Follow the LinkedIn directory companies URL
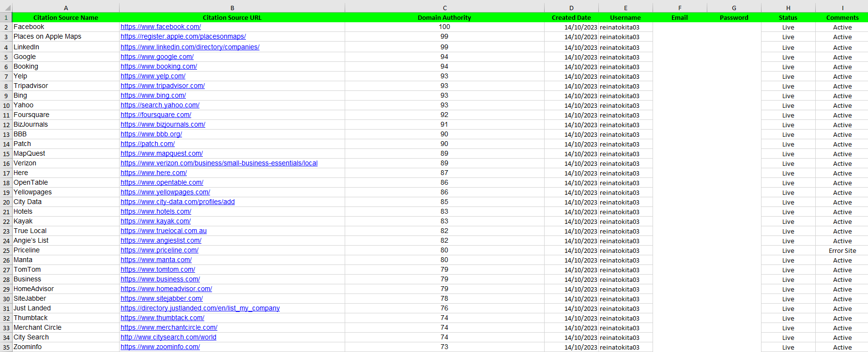Screen dimensions: 868x352 click(190, 47)
